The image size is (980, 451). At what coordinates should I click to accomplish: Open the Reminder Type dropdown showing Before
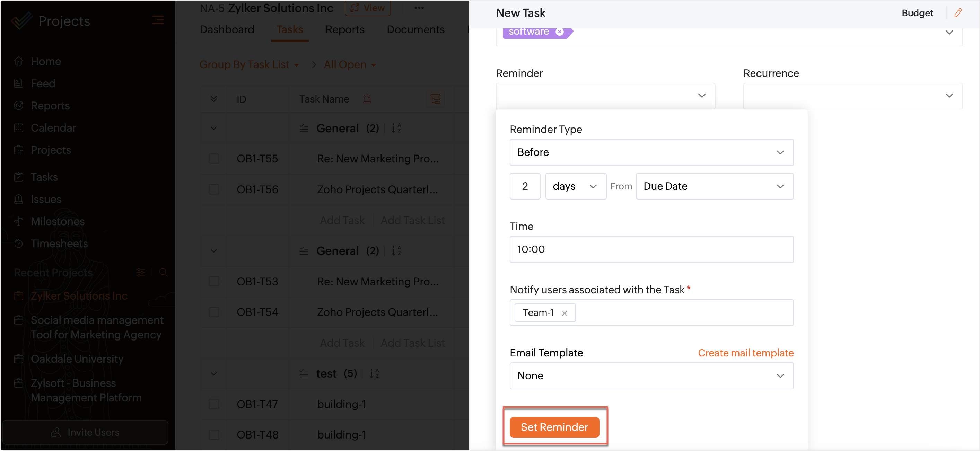tap(651, 152)
